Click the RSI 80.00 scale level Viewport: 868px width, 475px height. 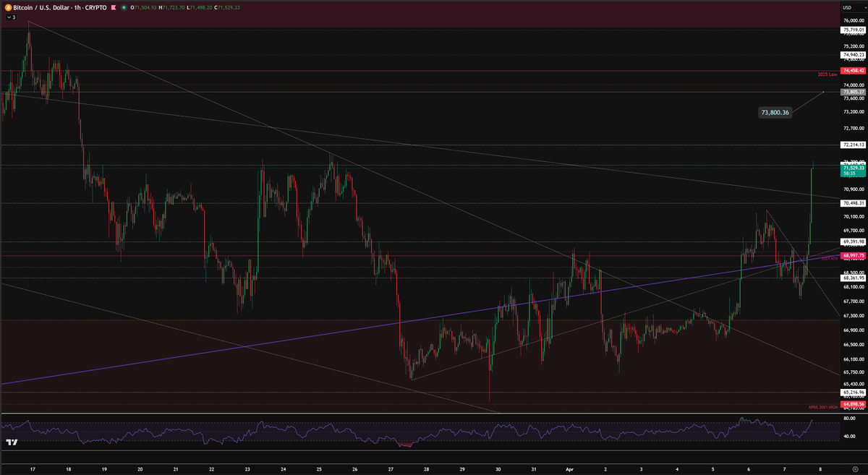click(849, 418)
